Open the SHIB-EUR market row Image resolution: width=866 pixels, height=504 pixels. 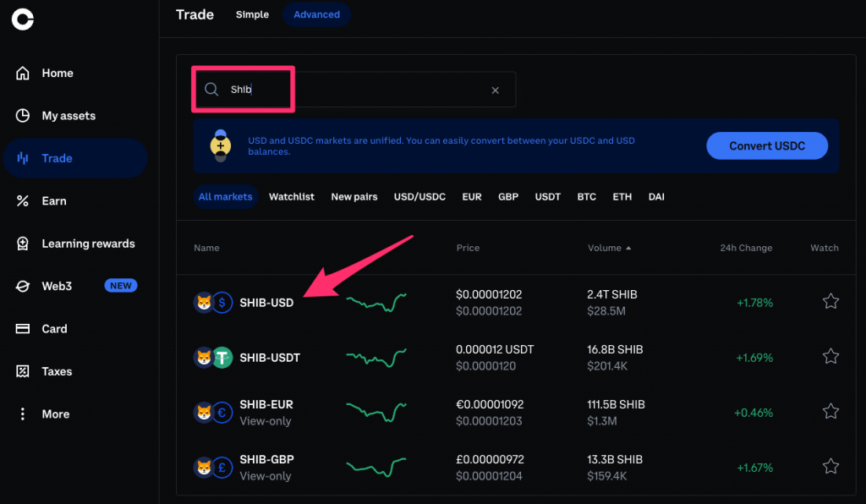coord(516,413)
